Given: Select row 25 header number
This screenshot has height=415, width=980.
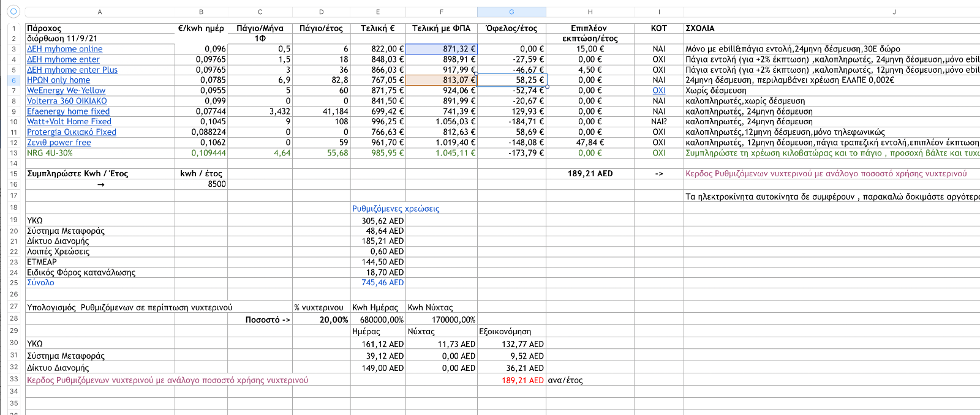Looking at the screenshot, I should tap(13, 283).
